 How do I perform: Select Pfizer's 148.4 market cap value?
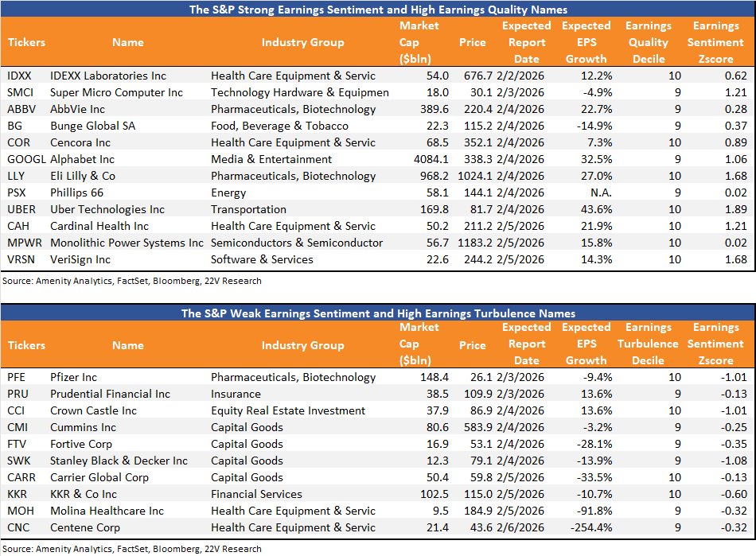(x=435, y=377)
